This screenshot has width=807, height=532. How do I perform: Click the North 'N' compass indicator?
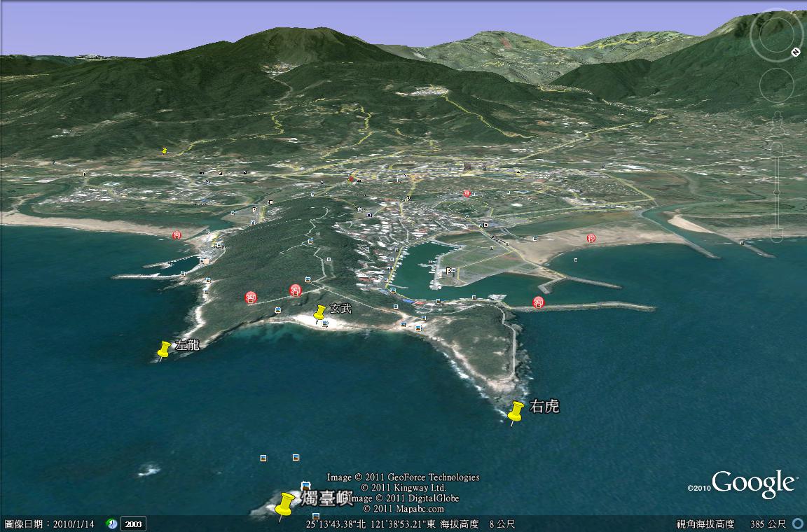[x=796, y=52]
